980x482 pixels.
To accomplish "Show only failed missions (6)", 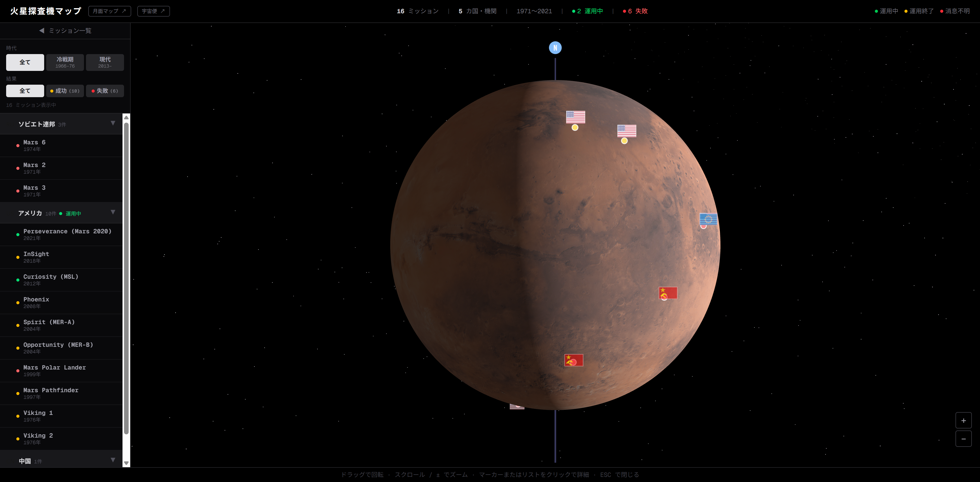I will [105, 91].
